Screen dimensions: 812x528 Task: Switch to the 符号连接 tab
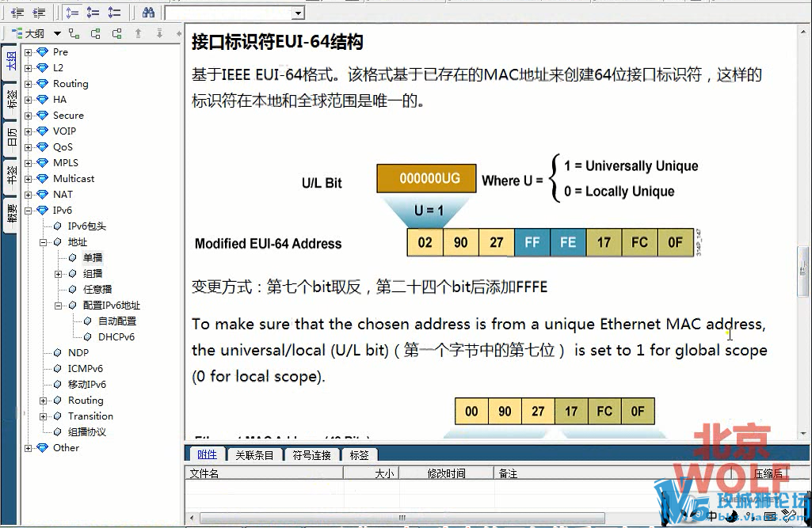click(311, 454)
